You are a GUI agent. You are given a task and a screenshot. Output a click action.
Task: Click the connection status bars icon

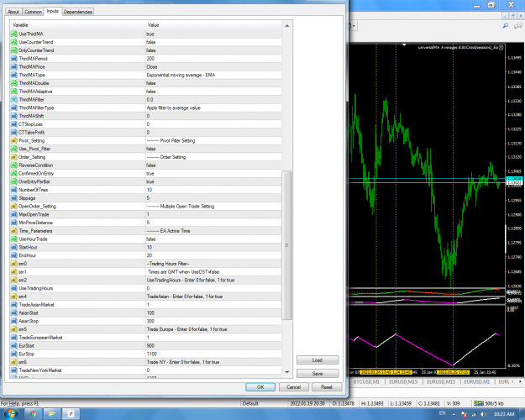[479, 403]
